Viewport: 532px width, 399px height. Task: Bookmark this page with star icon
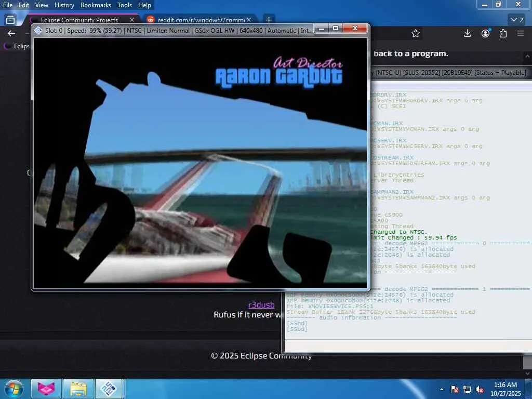[x=416, y=33]
